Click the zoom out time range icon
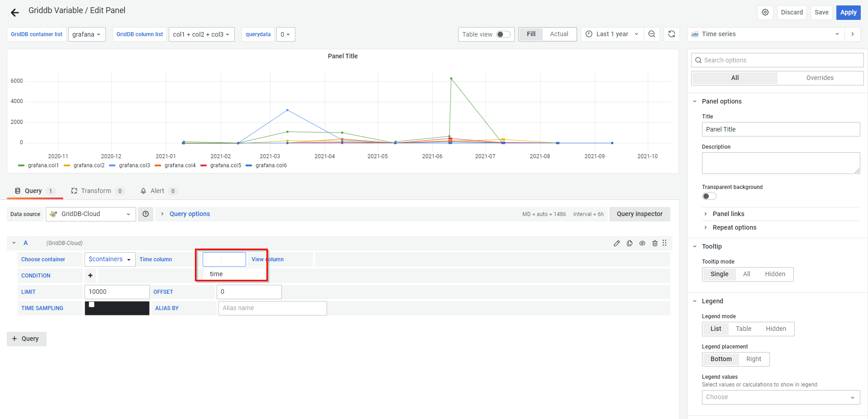Viewport: 868px width, 419px height. (651, 34)
